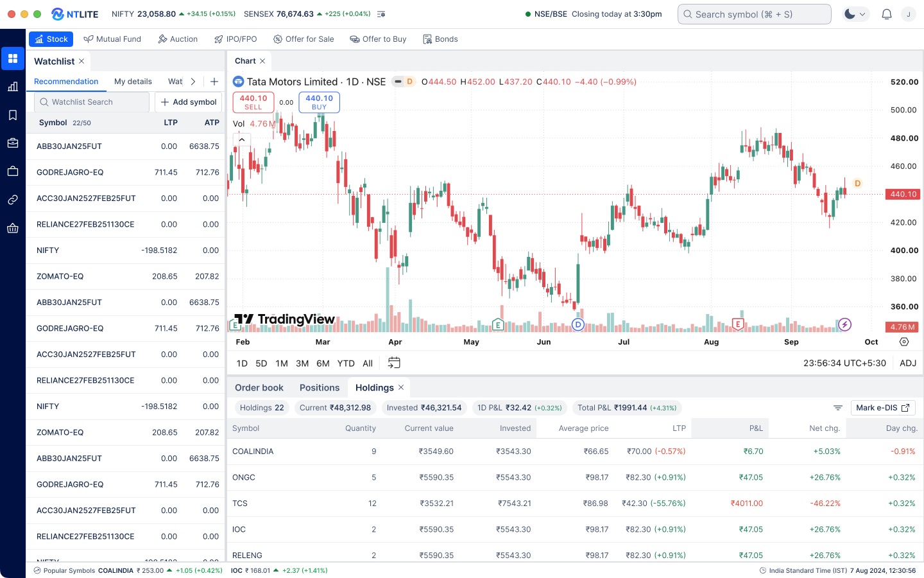Image resolution: width=924 pixels, height=578 pixels.
Task: Open chart settings gear icon near Oct
Action: point(904,342)
